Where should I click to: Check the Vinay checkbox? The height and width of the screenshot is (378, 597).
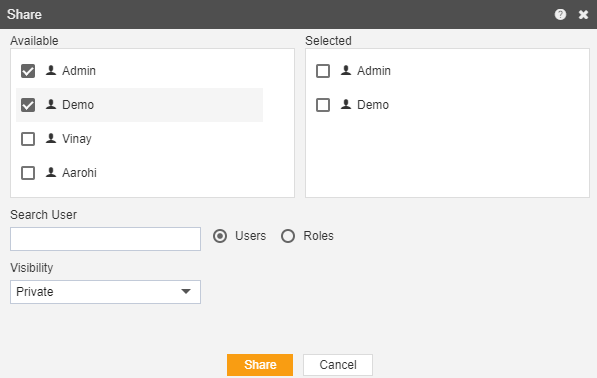(28, 139)
